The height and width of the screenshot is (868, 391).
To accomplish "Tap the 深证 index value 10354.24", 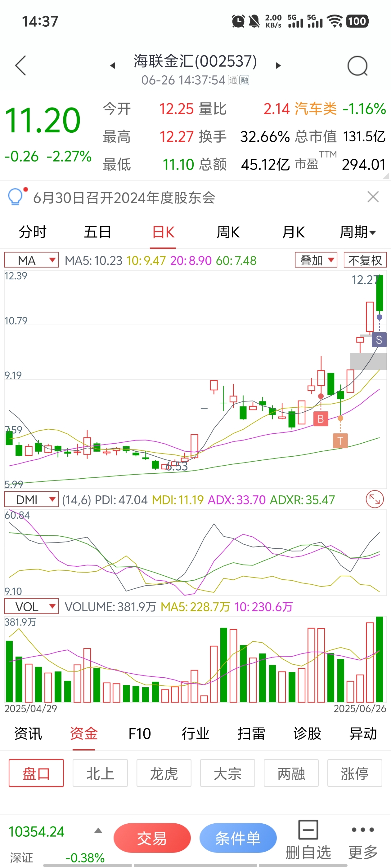I will pyautogui.click(x=36, y=832).
